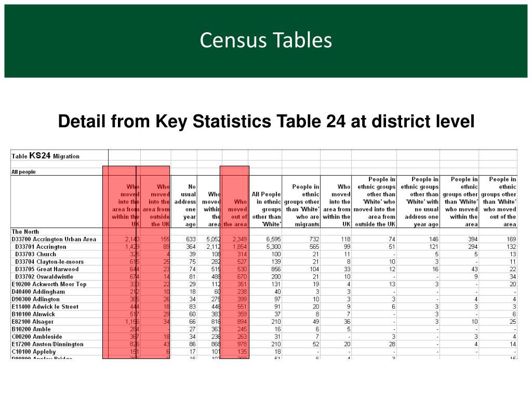
Task: Select the cell value 2,140 in the highlighted column
Action: point(132,239)
